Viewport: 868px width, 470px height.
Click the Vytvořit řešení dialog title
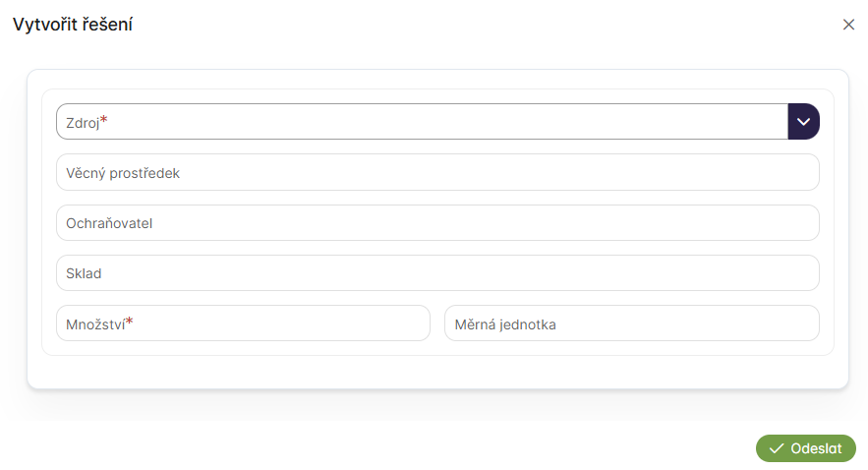click(73, 25)
